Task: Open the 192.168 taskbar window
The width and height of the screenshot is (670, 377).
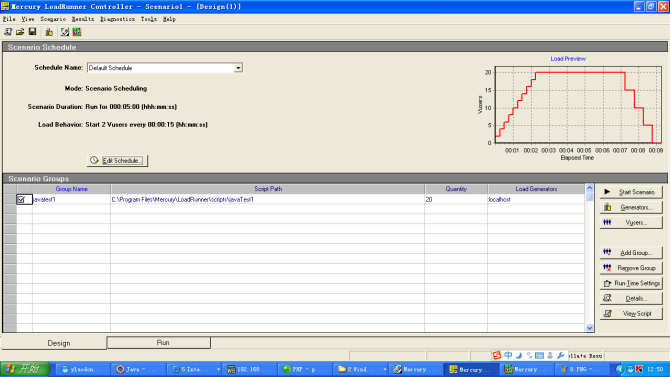Action: 250,369
